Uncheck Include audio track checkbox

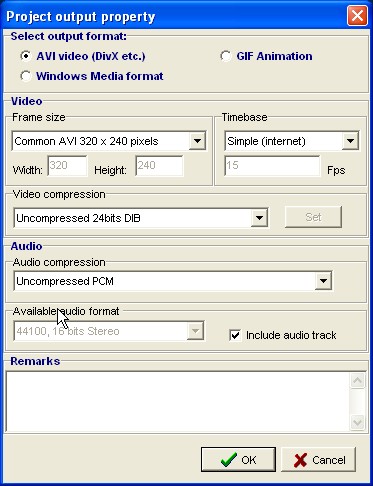[235, 335]
